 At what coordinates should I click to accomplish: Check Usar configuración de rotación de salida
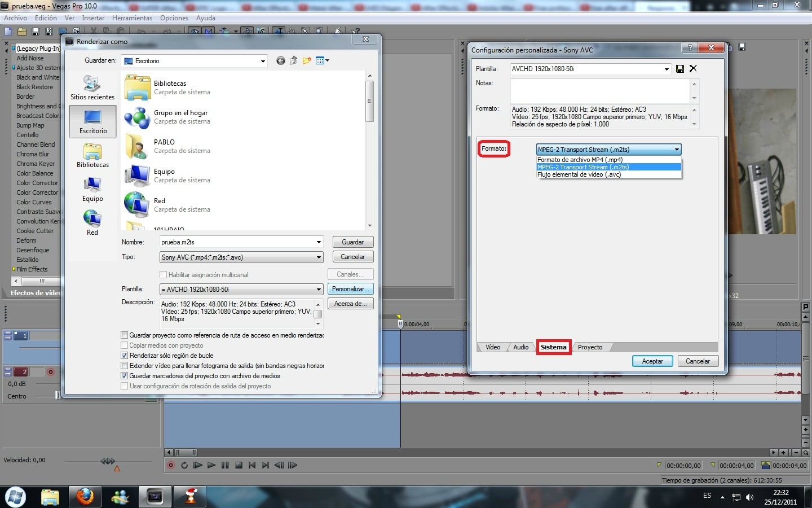(x=125, y=386)
